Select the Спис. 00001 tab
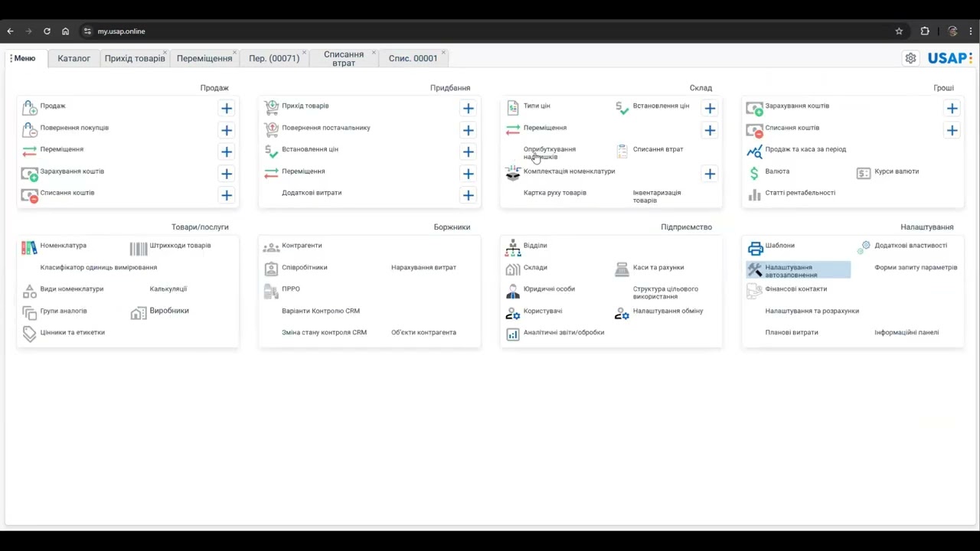Screen dimensions: 980x551 [413, 58]
